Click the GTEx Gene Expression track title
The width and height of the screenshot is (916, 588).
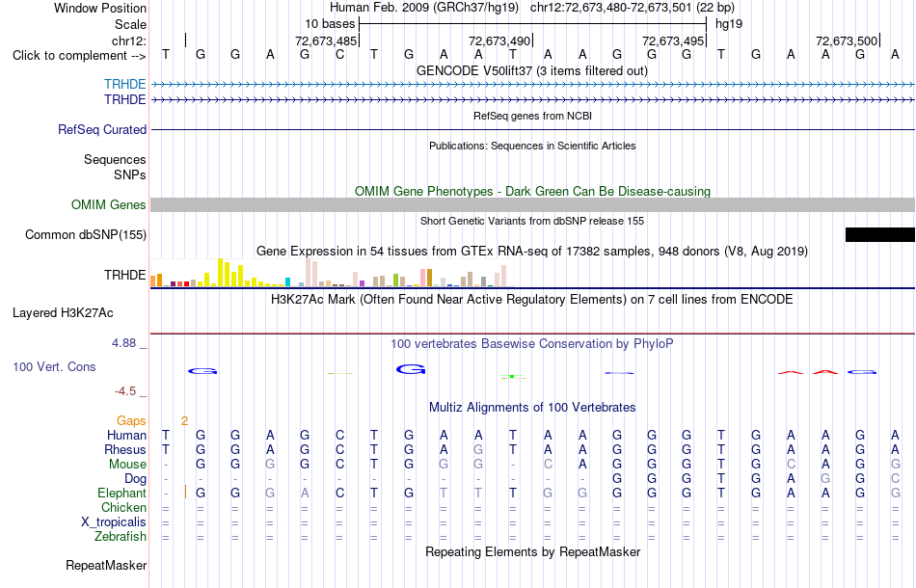(532, 251)
